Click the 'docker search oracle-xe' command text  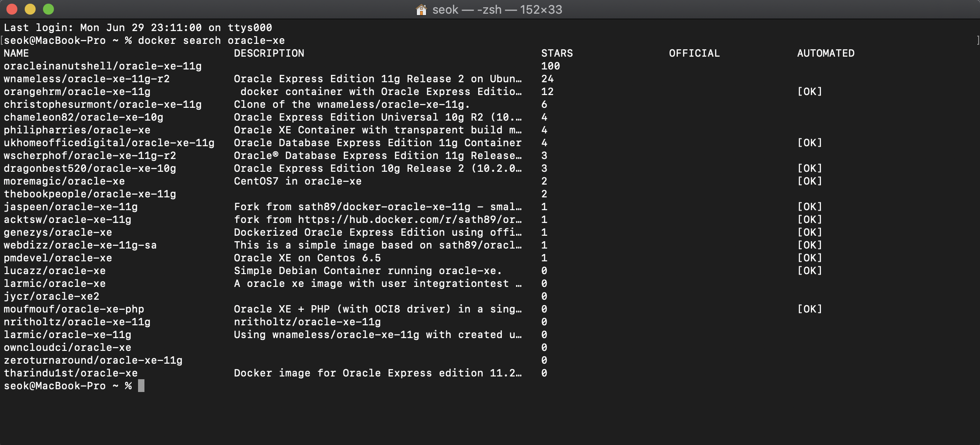pos(211,41)
